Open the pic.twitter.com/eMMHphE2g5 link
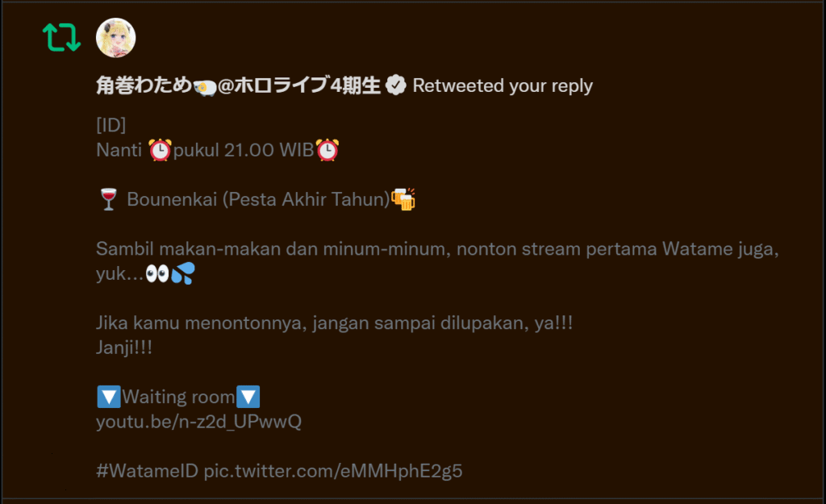Image resolution: width=826 pixels, height=504 pixels. 333,471
